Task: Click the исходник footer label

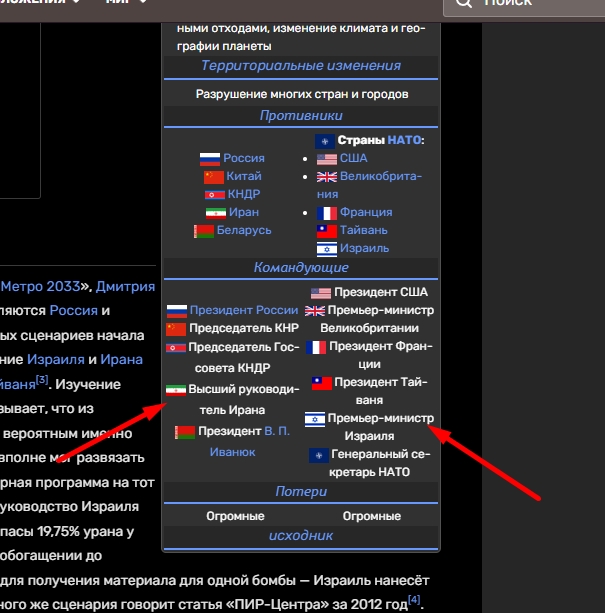Action: [x=301, y=535]
